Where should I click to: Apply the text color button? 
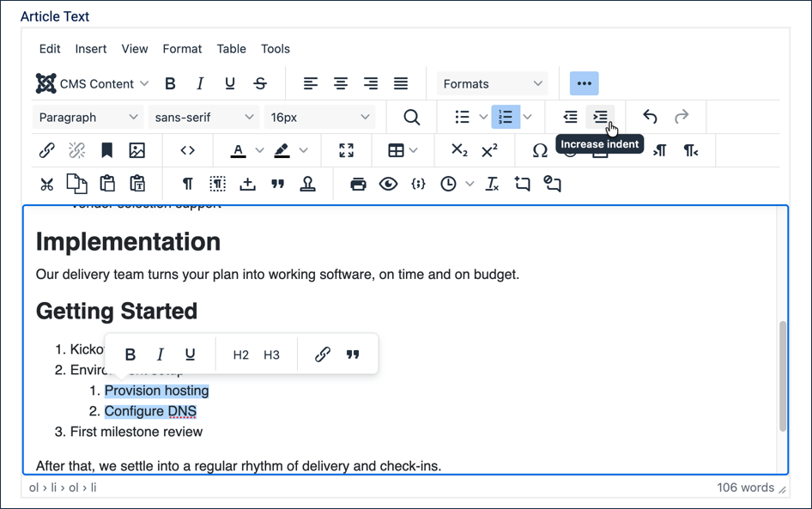tap(239, 150)
